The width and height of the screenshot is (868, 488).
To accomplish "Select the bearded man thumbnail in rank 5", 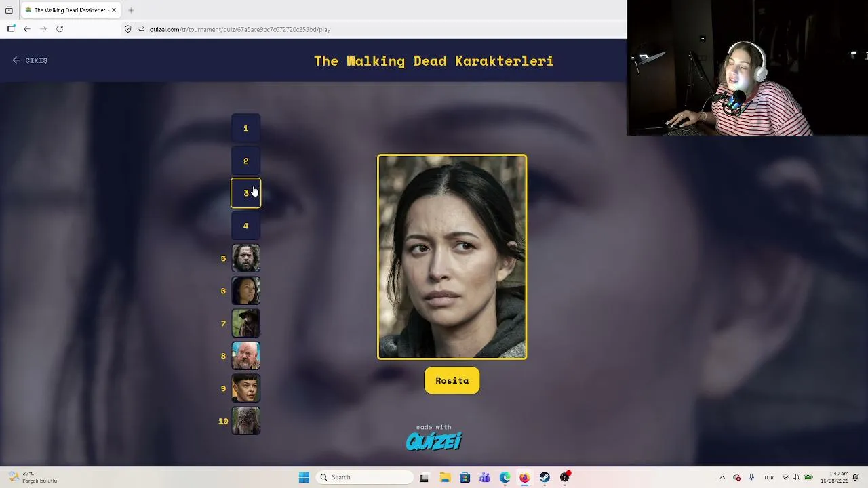I will (246, 258).
